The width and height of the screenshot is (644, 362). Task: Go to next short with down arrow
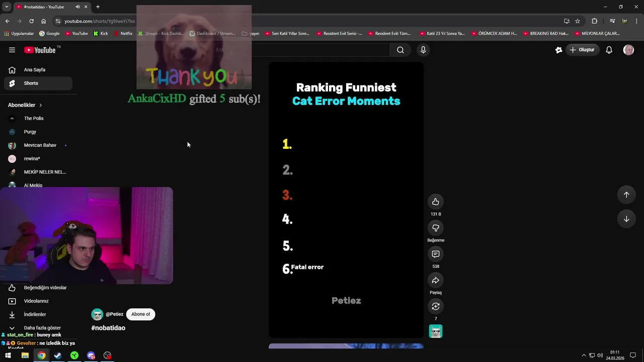coord(626,219)
